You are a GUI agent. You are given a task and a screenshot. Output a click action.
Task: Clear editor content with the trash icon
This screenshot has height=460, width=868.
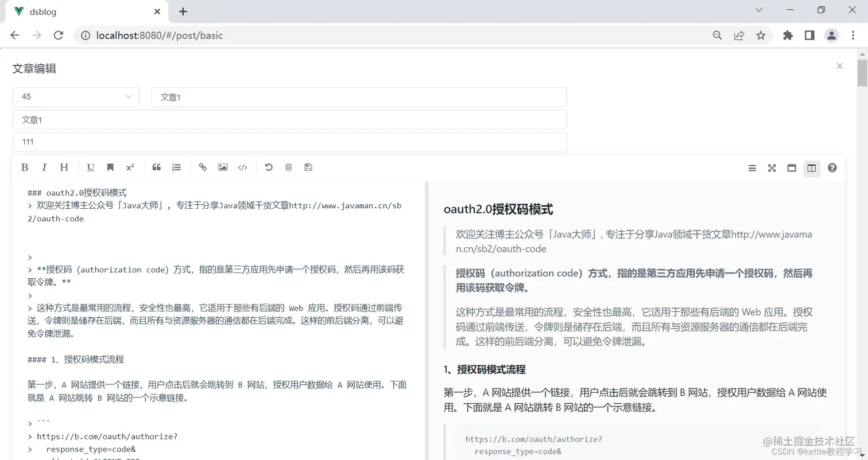(288, 167)
